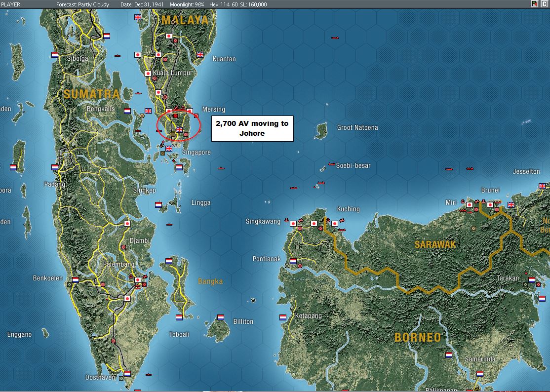Select the Japanese flag base at Brunei
Image resolution: width=550 pixels, height=392 pixels.
[x=490, y=205]
